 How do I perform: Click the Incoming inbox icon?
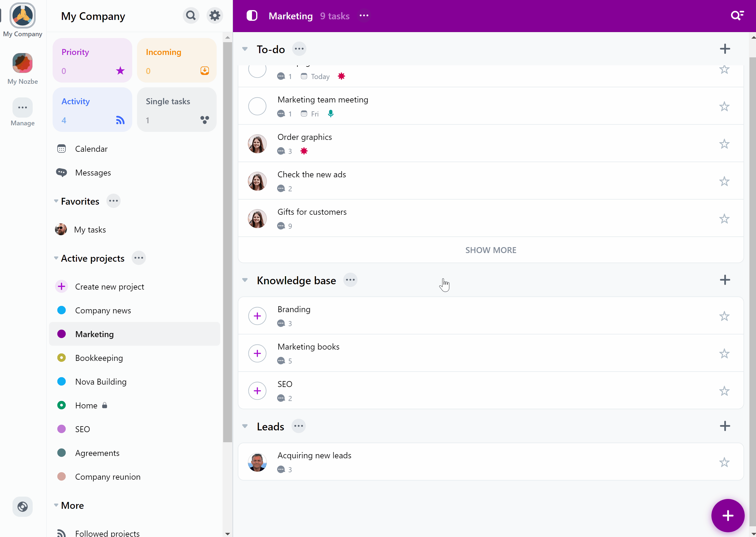tap(205, 71)
